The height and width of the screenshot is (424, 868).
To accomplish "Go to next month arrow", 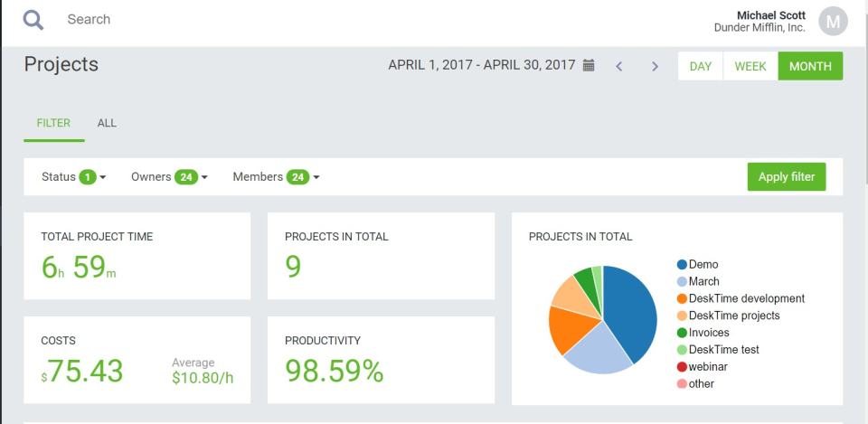I will tap(656, 66).
